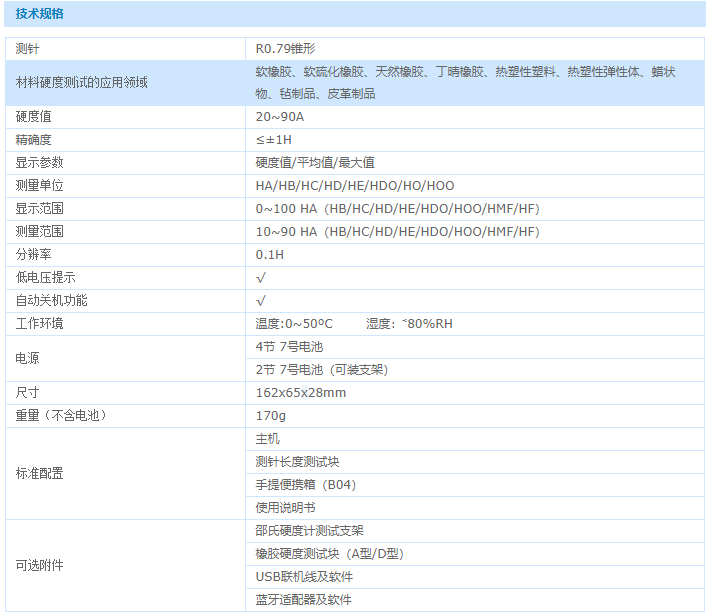This screenshot has height=616, width=709.
Task: Select the 170g weight value
Action: 271,416
